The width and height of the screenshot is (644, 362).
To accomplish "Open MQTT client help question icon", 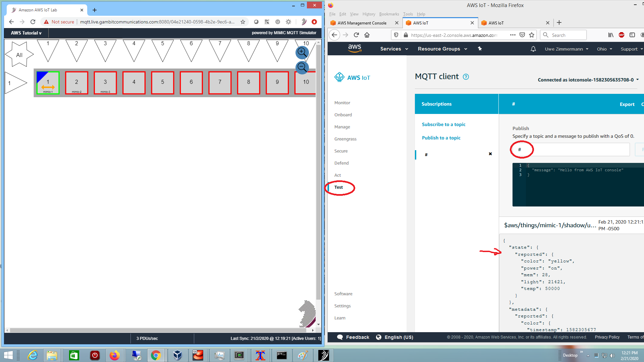I will pyautogui.click(x=466, y=77).
